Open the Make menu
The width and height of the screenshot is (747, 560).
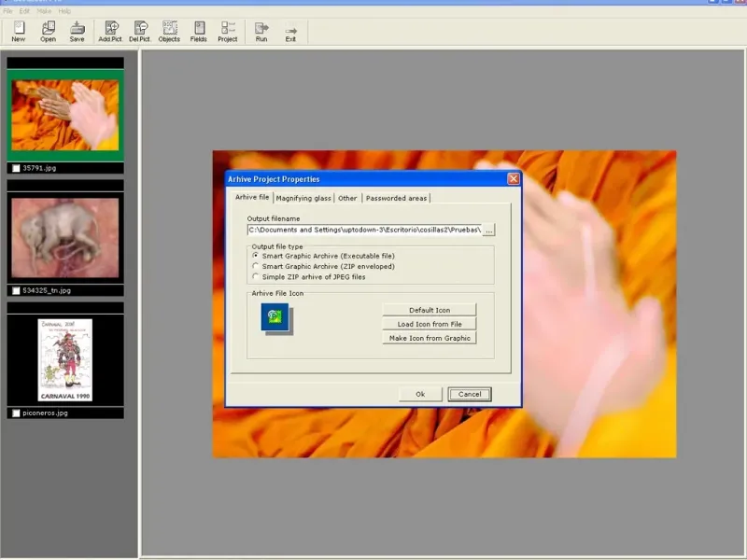coord(44,11)
